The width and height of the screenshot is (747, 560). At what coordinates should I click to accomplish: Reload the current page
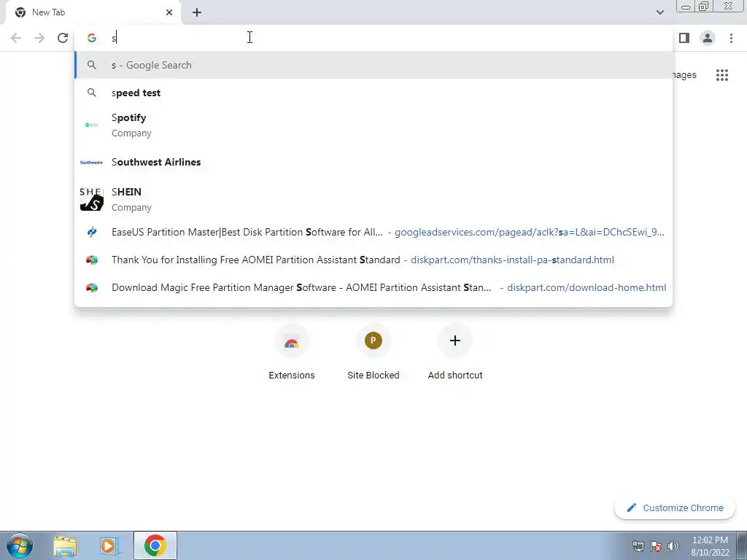63,38
